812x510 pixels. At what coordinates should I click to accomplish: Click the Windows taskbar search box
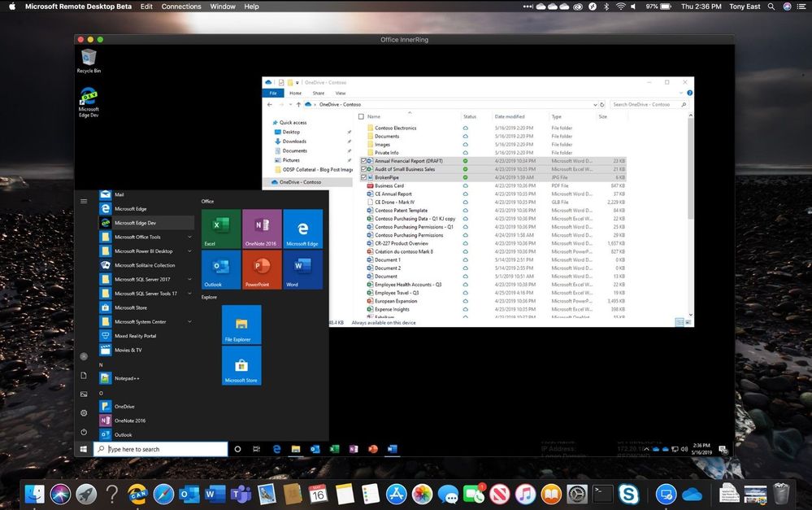(161, 449)
